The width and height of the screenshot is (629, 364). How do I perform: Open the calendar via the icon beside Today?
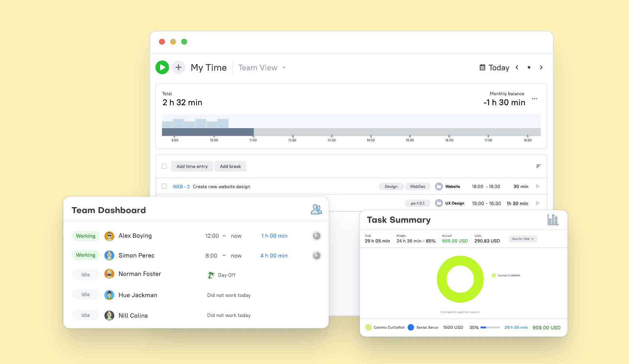pos(482,67)
